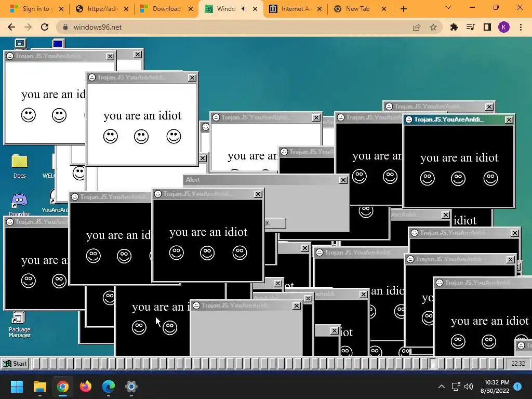Expand the tab search chevron

coord(448,7)
